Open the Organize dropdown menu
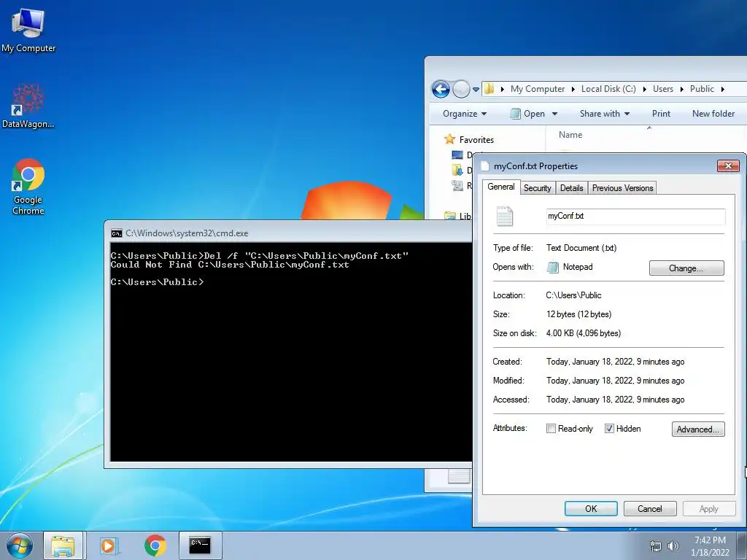Viewport: 747px width, 560px height. point(465,114)
